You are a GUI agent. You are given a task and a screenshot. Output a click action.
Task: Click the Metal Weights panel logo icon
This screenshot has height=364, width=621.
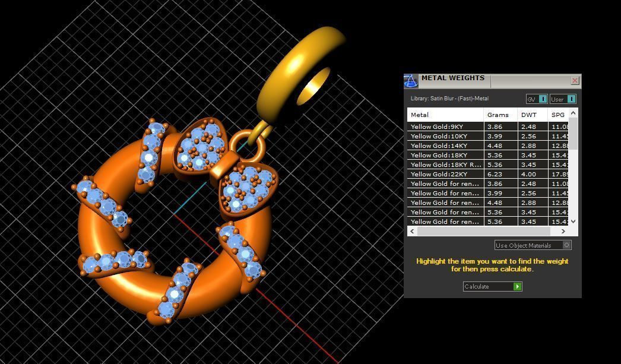tap(411, 81)
